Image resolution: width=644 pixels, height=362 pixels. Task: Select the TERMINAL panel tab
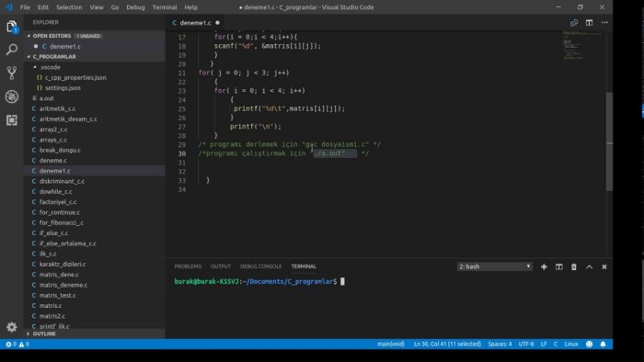tap(304, 266)
